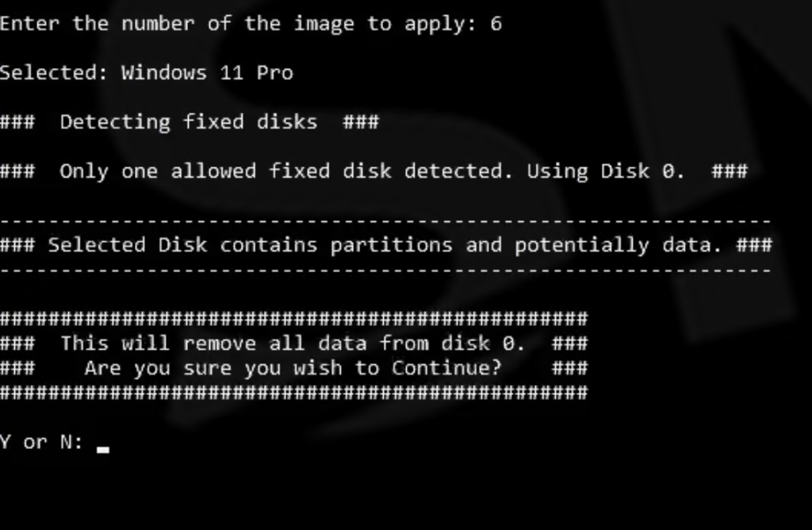Click the bottom hash border of the confirmation box
The height and width of the screenshot is (530, 812).
293,393
